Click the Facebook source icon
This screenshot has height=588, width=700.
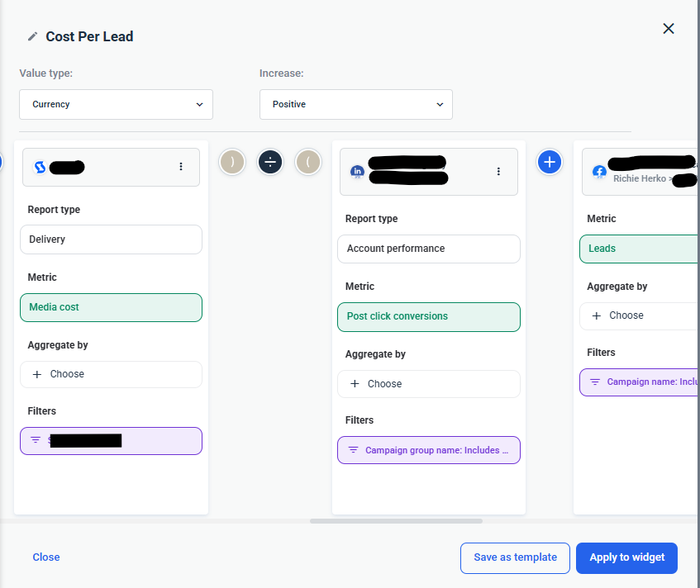[x=599, y=172]
